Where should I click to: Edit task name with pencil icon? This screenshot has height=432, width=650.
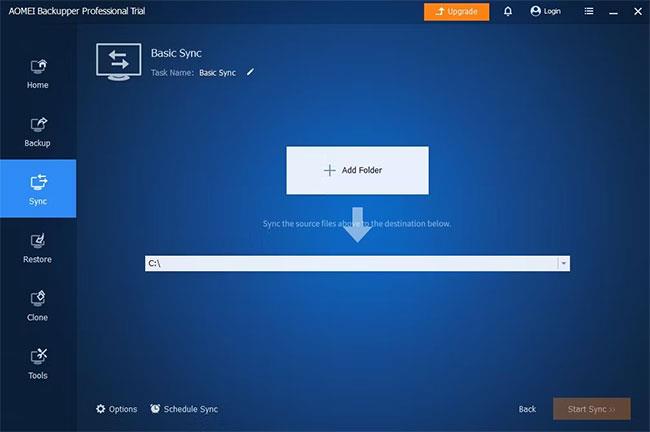250,72
